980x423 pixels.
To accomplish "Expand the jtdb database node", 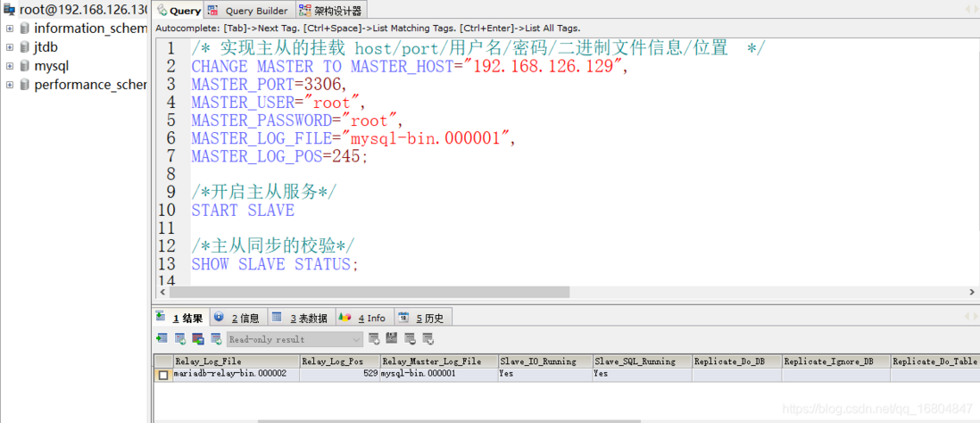I will point(10,47).
